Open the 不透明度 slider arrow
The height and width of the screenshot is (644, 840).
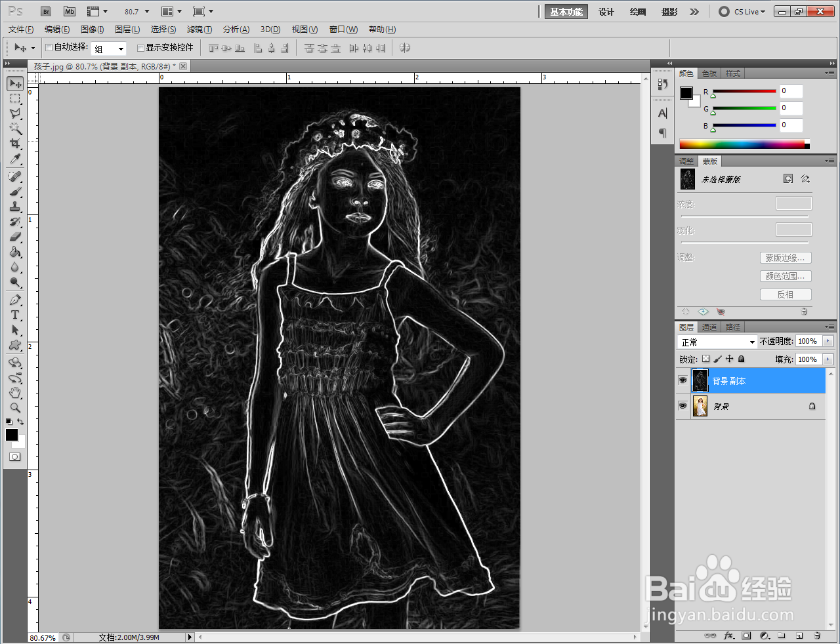tap(828, 341)
